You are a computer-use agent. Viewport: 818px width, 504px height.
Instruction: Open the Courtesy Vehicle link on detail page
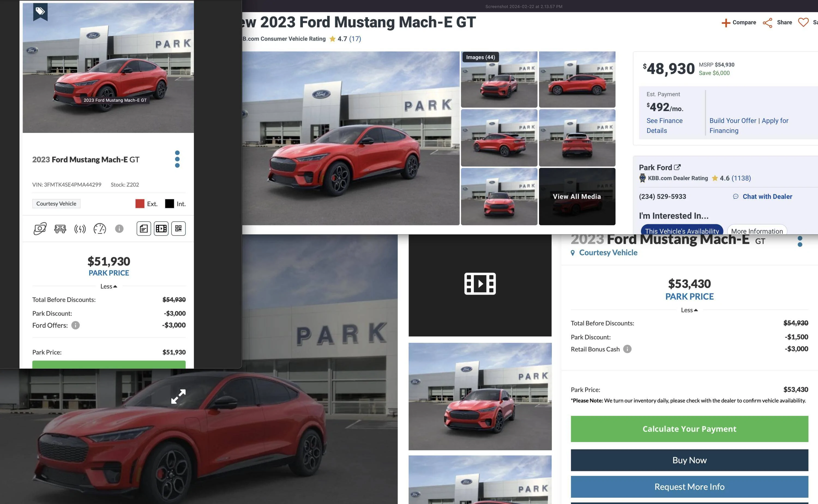click(608, 253)
